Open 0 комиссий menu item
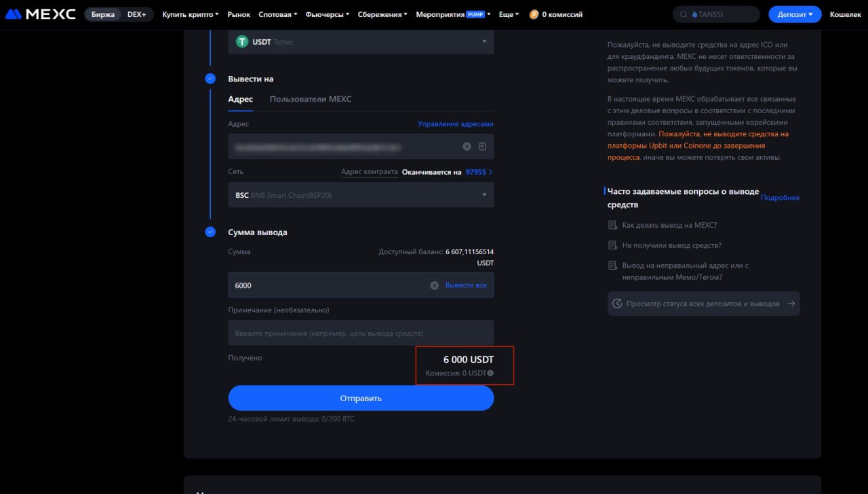This screenshot has height=494, width=868. [555, 14]
